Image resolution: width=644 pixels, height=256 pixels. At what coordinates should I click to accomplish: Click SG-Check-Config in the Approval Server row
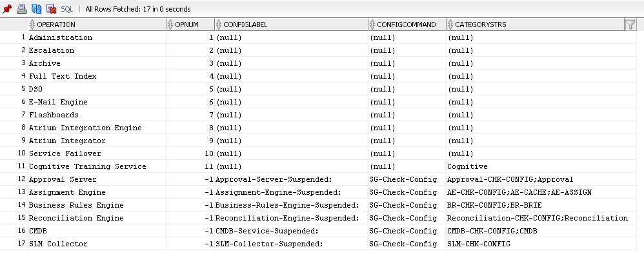point(407,179)
